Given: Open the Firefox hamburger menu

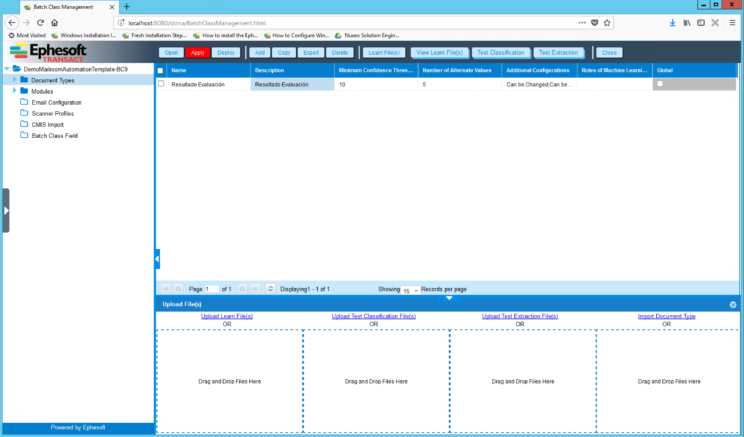Looking at the screenshot, I should [x=732, y=22].
